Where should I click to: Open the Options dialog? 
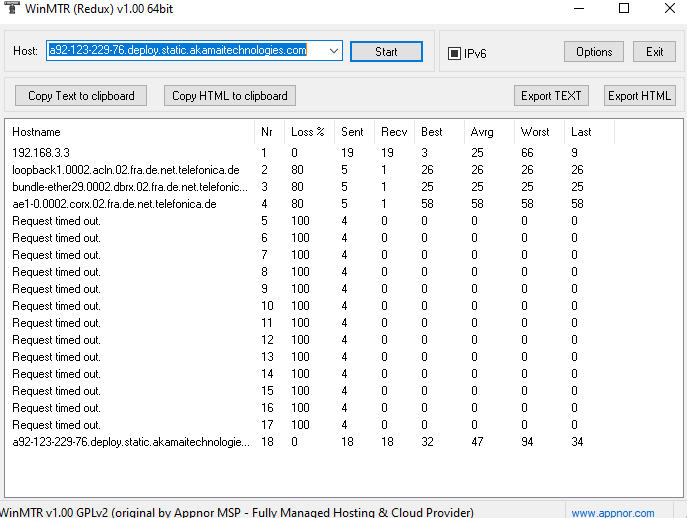(594, 52)
